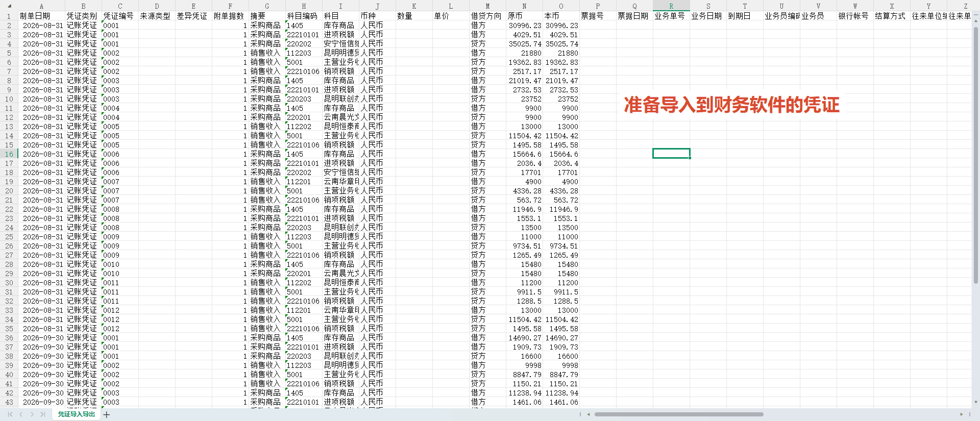The width and height of the screenshot is (980, 421).
Task: Click voucher number 0010 in row 28
Action: click(120, 264)
